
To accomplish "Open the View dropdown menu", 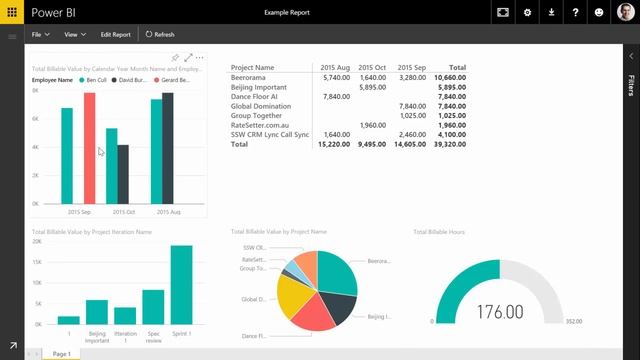I will [x=75, y=35].
